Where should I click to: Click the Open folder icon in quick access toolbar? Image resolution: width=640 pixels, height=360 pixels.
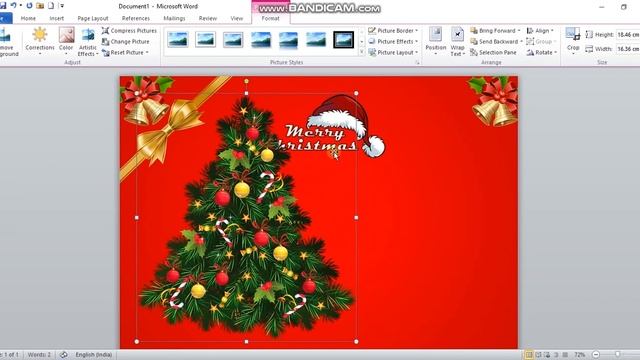pos(40,6)
